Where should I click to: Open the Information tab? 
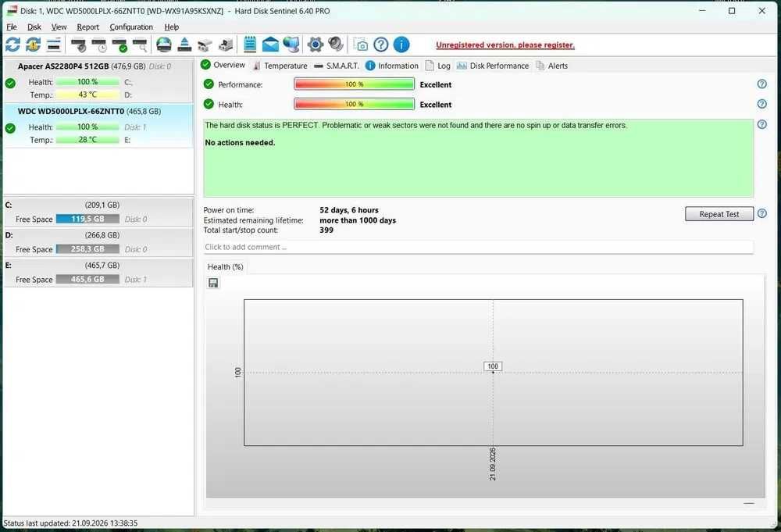[x=392, y=66]
